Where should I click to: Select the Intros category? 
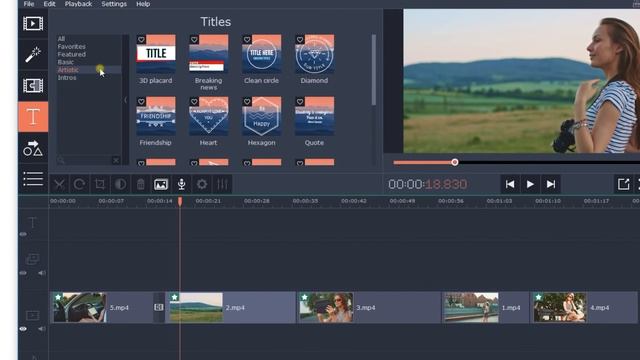tap(67, 78)
